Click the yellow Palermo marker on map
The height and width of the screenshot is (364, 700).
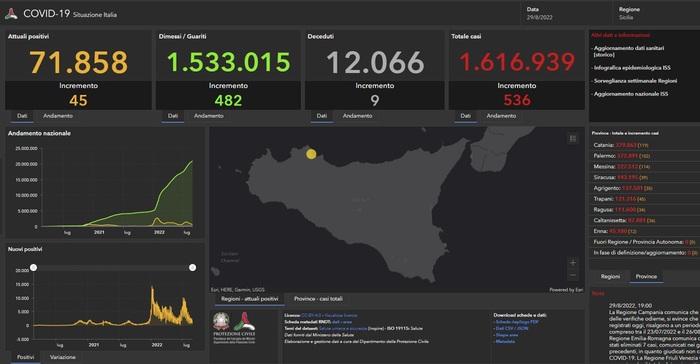pos(311,154)
